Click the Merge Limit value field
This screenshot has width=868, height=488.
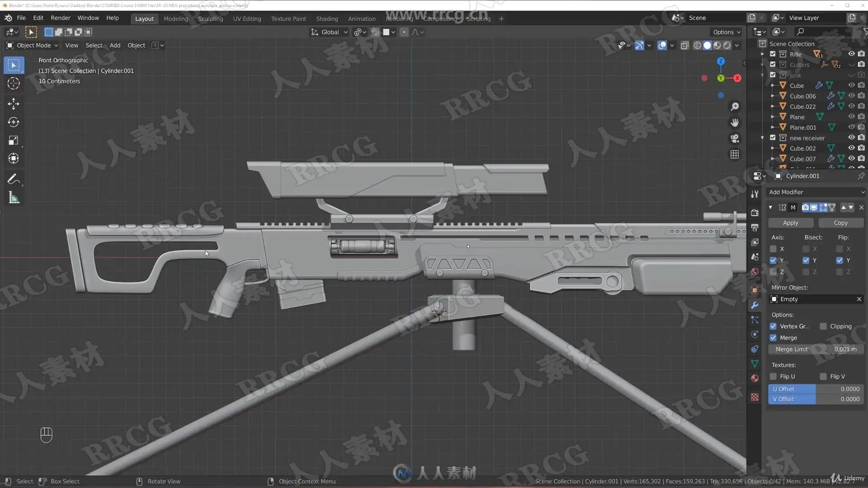click(816, 349)
